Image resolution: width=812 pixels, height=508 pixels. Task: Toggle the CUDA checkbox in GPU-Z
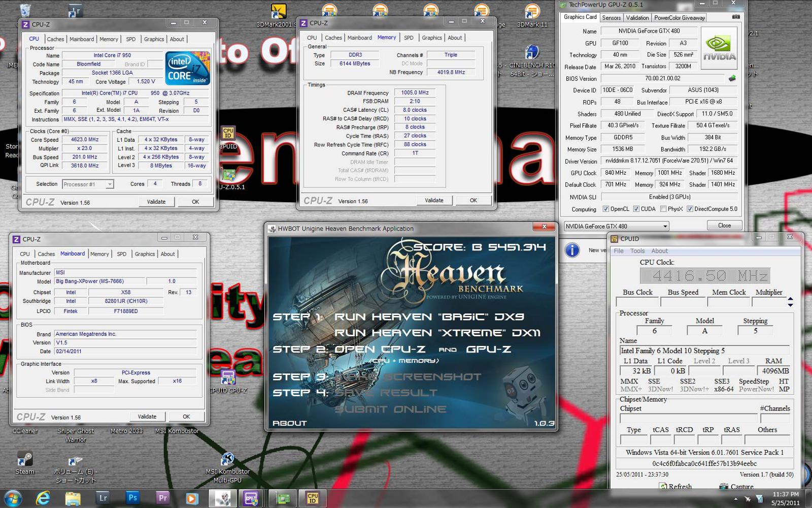pos(636,209)
